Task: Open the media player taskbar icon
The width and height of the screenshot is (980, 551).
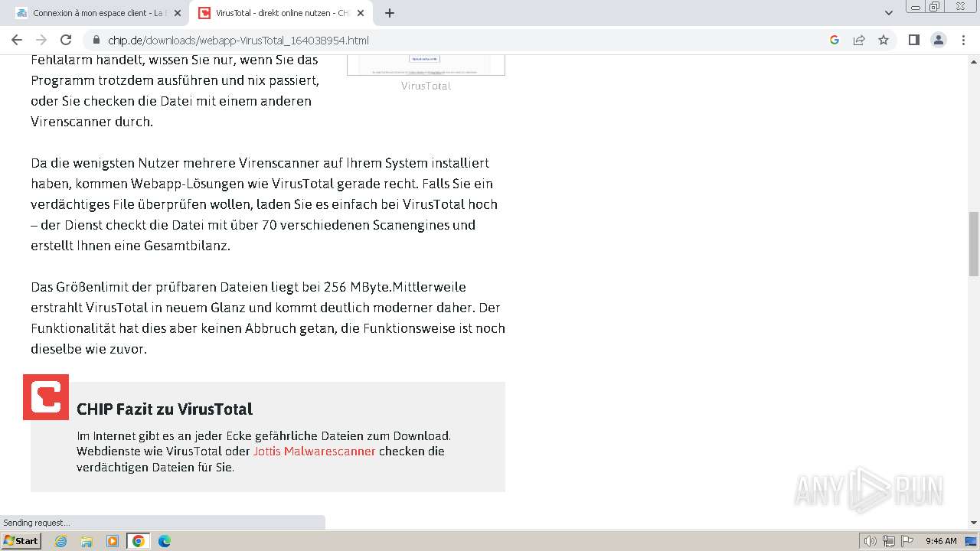Action: (x=113, y=541)
